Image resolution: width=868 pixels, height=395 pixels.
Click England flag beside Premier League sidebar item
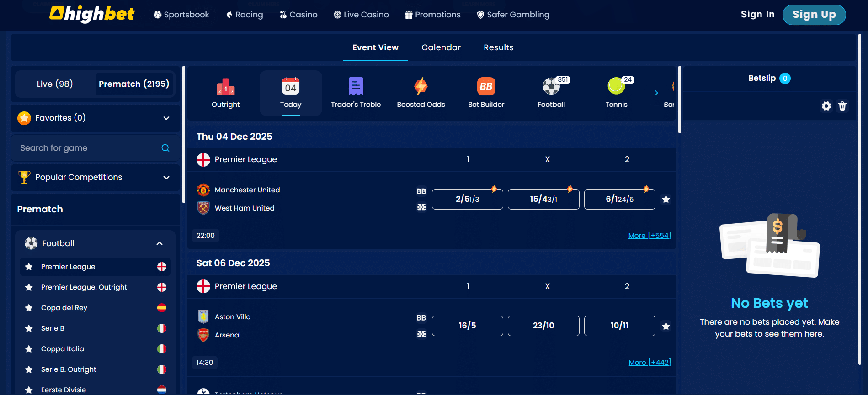(162, 267)
